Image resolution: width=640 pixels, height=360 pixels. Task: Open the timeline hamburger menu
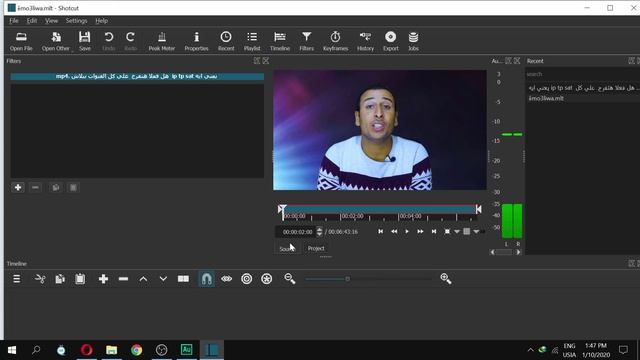coord(17,279)
